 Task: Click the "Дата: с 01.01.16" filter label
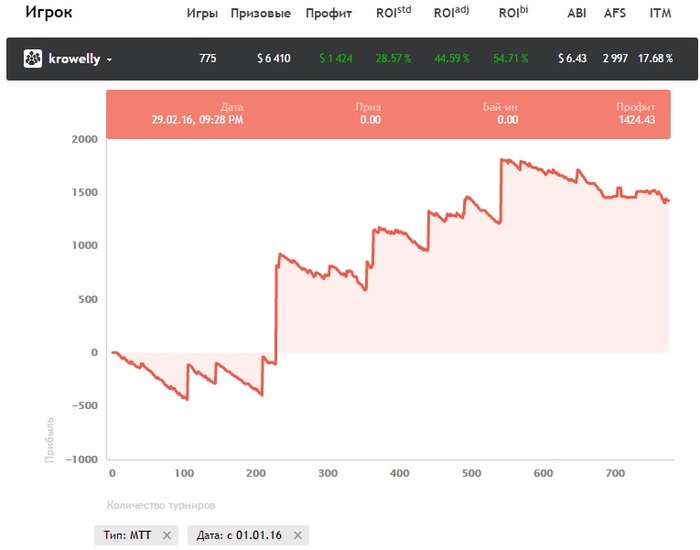click(239, 535)
